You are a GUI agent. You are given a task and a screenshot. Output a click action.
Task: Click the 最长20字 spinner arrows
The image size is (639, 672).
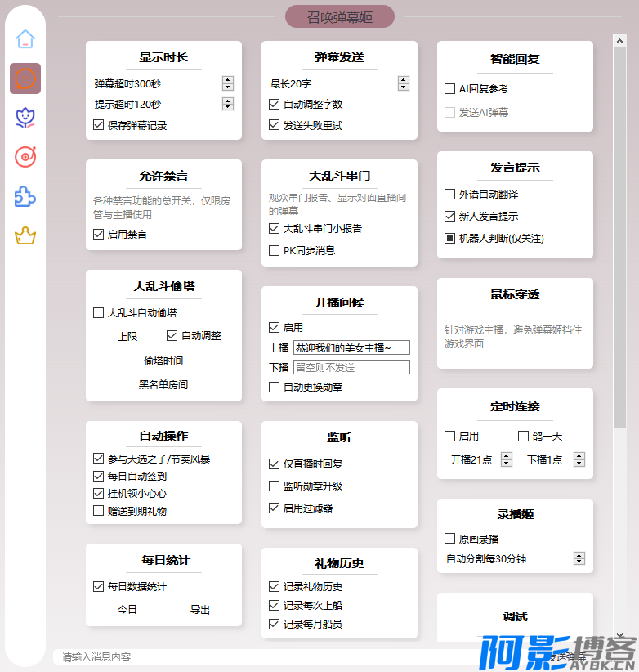click(x=404, y=83)
